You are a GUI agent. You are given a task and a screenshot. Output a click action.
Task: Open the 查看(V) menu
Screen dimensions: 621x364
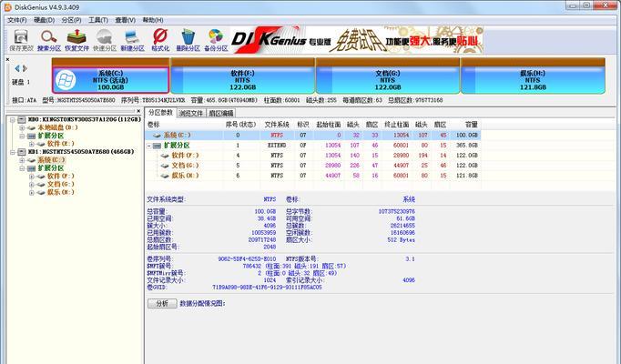coord(125,20)
